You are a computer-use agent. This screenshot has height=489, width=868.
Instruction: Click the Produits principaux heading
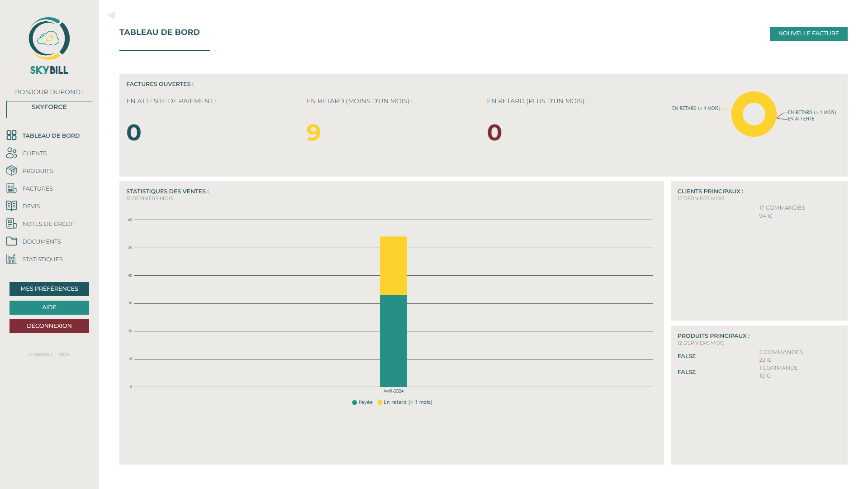click(x=714, y=336)
